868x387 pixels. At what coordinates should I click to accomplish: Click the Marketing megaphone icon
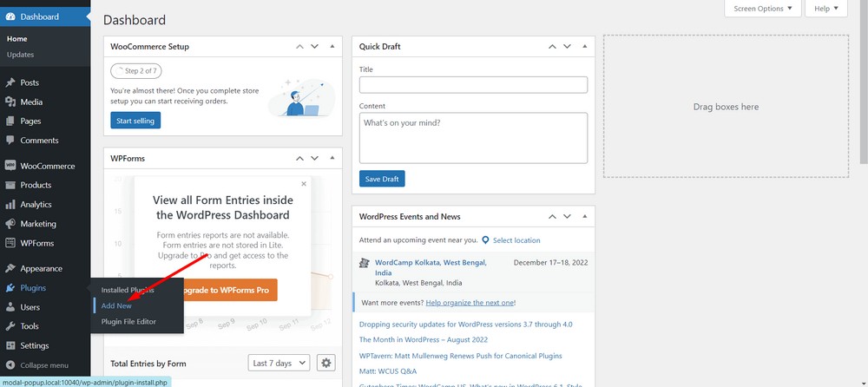[10, 224]
